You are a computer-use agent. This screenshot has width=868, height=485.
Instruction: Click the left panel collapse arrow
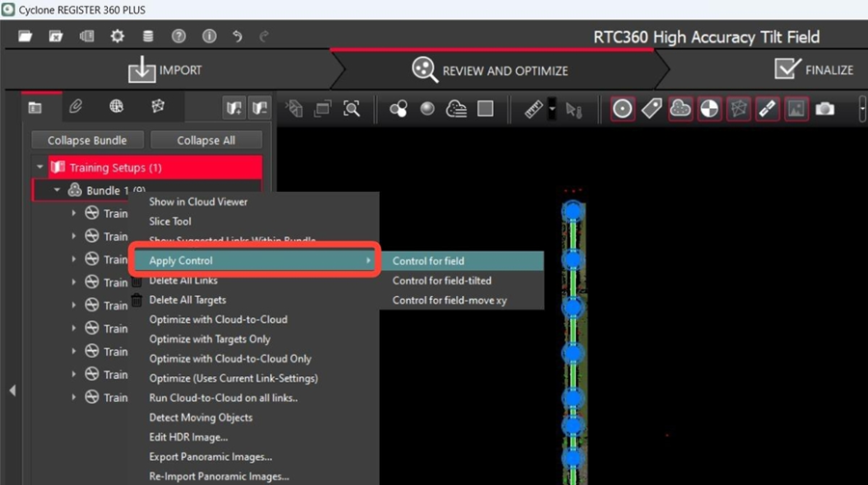pyautogui.click(x=12, y=391)
